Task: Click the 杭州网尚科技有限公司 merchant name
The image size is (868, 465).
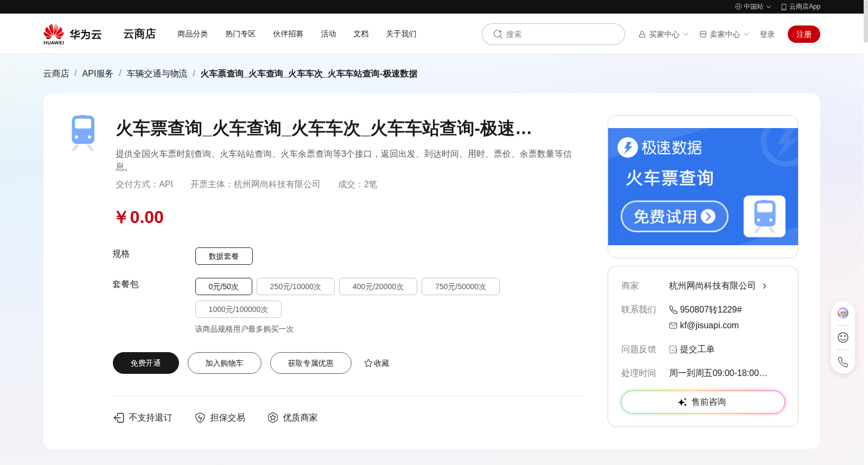Action: 712,286
